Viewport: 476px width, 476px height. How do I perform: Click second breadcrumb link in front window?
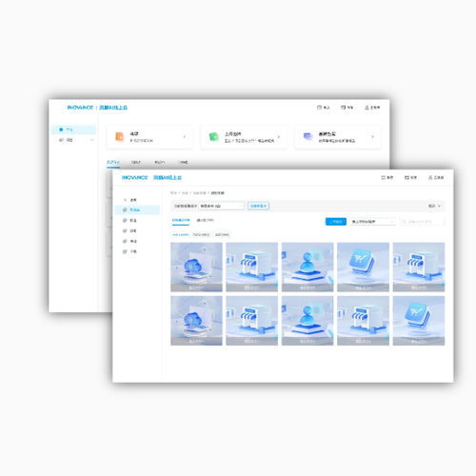click(185, 193)
